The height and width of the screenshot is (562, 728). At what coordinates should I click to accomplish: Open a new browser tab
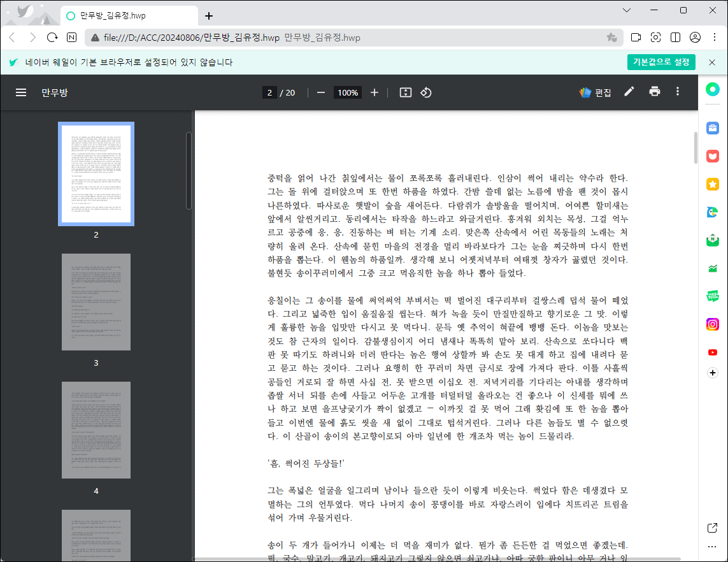click(209, 16)
